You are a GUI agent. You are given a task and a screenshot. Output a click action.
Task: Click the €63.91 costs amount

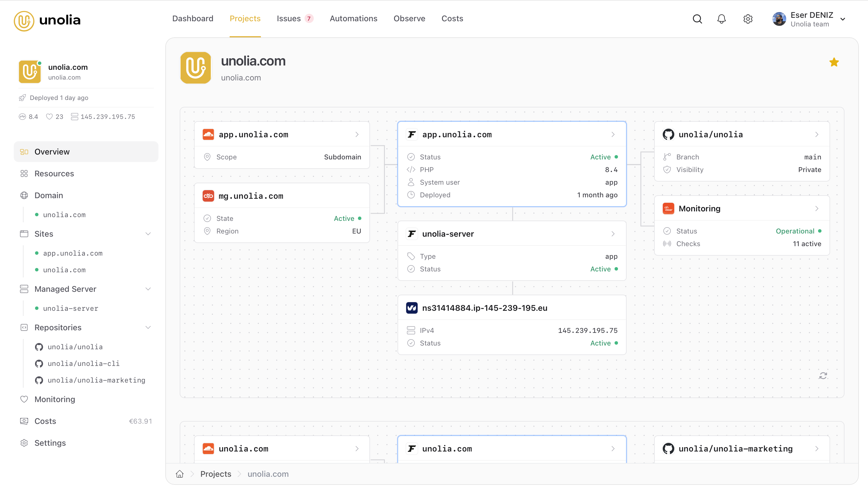click(x=140, y=421)
